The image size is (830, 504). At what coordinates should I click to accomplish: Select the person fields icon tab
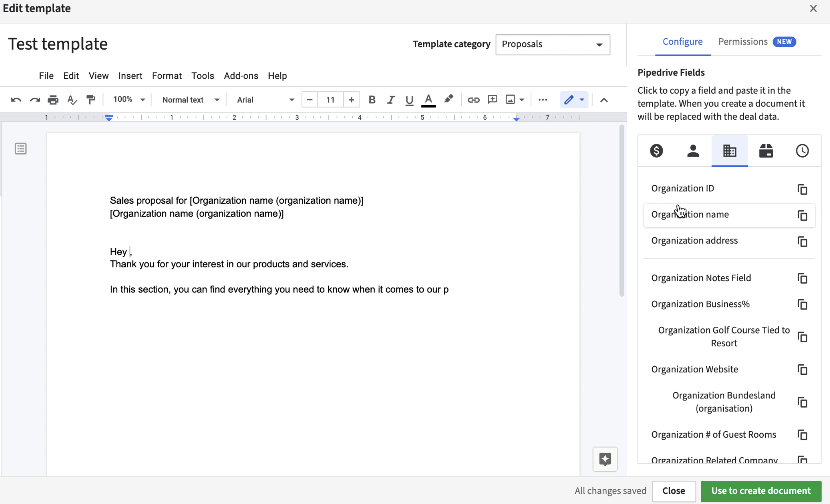(693, 151)
